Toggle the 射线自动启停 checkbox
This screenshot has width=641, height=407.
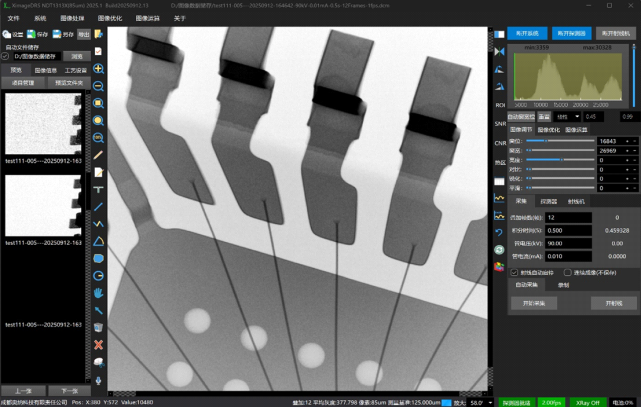click(514, 271)
